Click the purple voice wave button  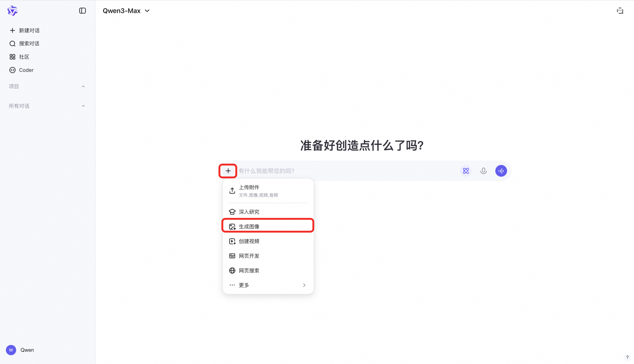point(501,171)
